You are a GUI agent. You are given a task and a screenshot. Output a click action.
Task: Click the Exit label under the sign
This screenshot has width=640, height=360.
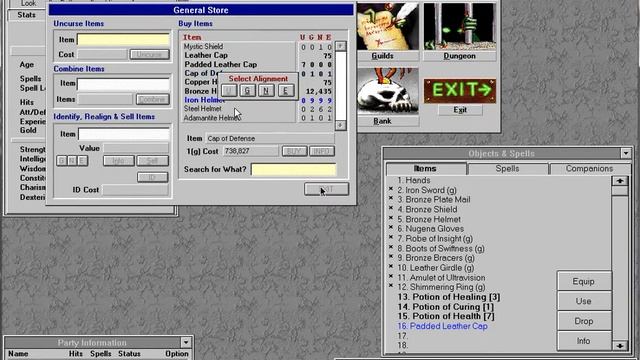point(460,110)
